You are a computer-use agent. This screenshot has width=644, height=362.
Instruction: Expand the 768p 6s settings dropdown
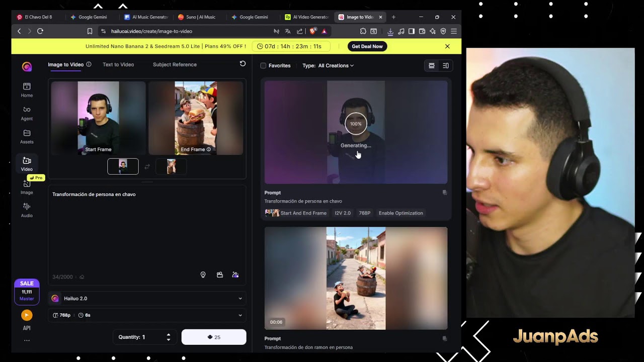147,315
